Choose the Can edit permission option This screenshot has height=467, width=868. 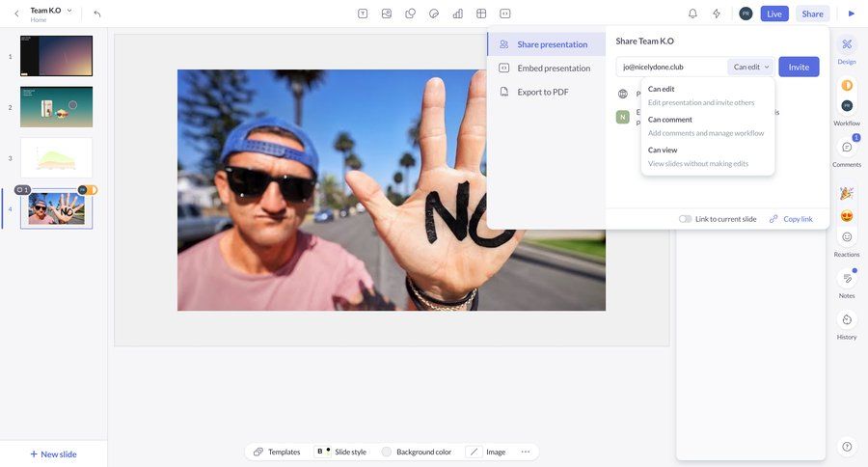[708, 96]
